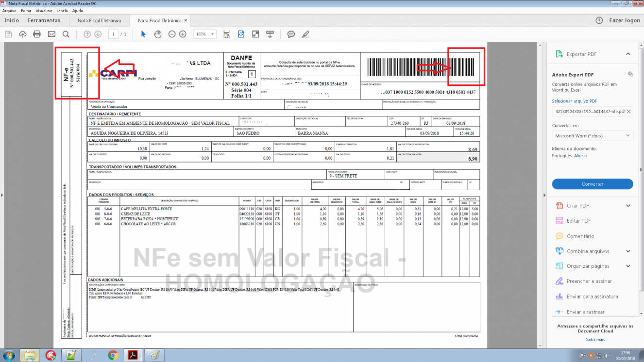This screenshot has width=644, height=362.
Task: Open the Janela menu
Action: (x=62, y=10)
